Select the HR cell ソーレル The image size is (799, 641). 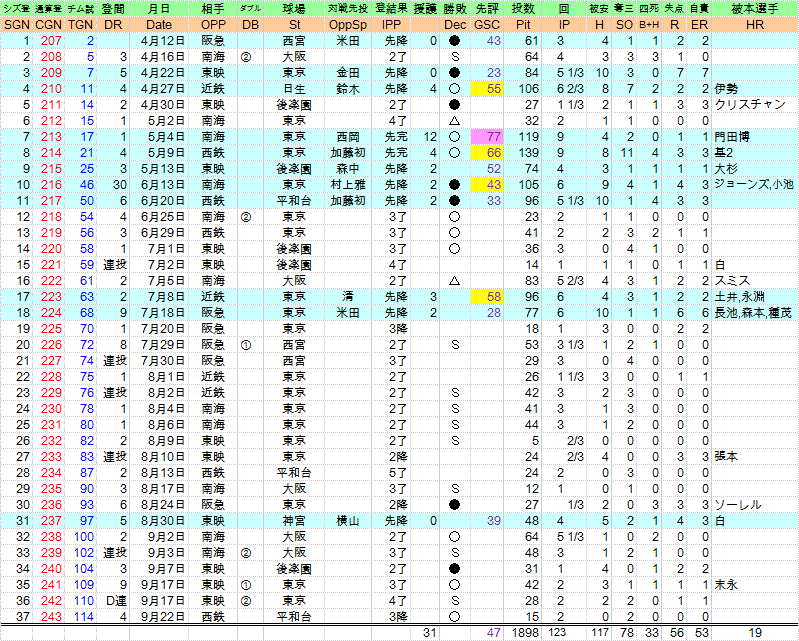(737, 504)
